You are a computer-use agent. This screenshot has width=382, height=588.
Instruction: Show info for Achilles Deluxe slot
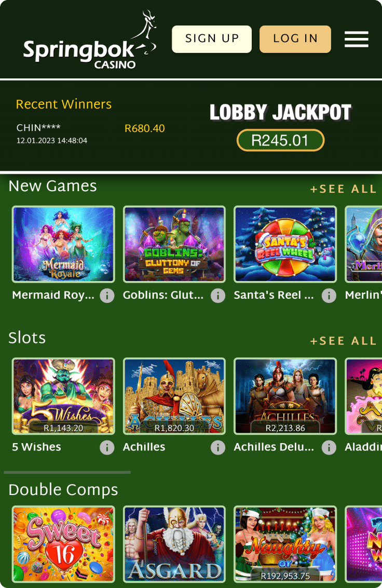point(329,447)
